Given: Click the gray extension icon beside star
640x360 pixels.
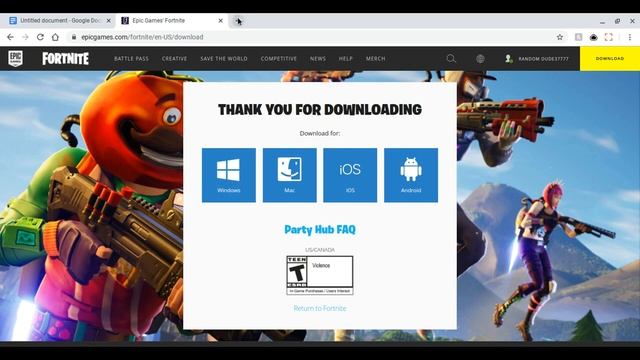Looking at the screenshot, I should tap(578, 37).
